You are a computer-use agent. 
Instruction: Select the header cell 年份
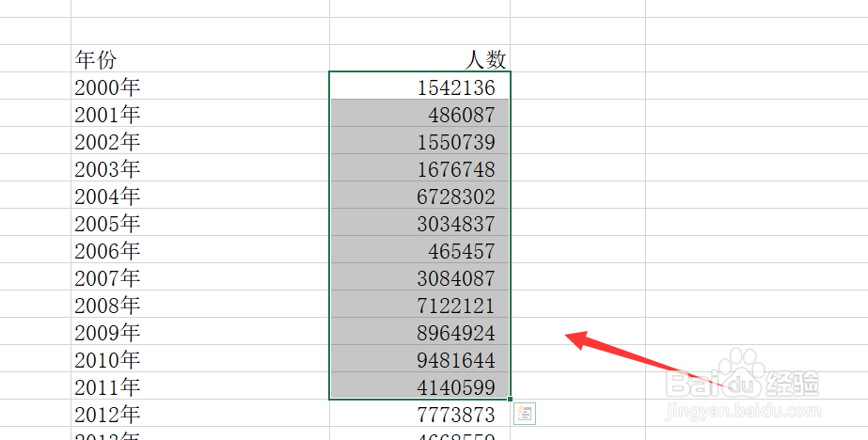click(x=200, y=58)
